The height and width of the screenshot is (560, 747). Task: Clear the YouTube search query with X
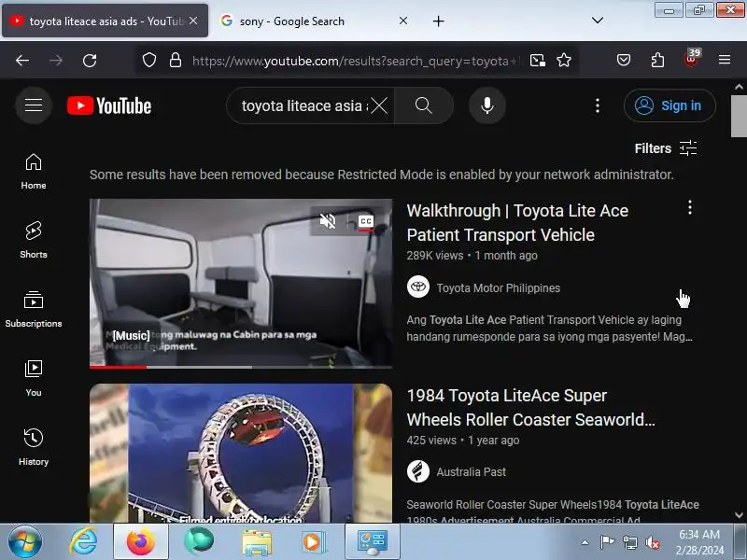(x=379, y=105)
